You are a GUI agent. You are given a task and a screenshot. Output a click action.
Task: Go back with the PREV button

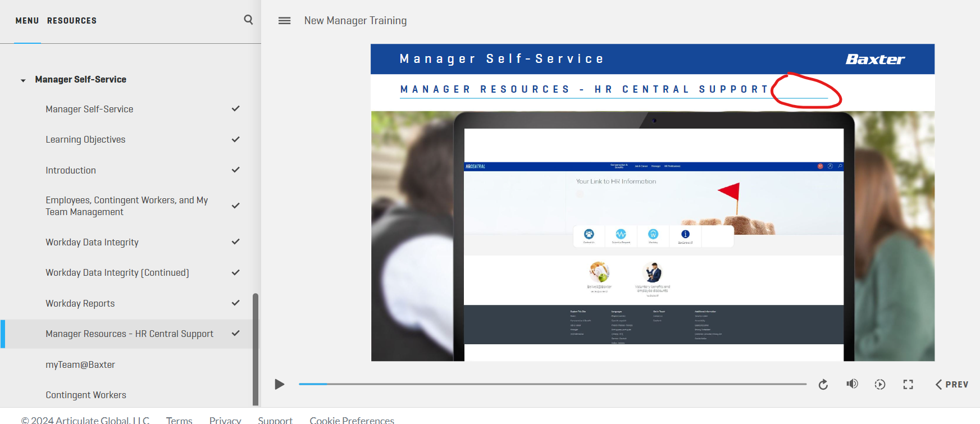(x=952, y=384)
